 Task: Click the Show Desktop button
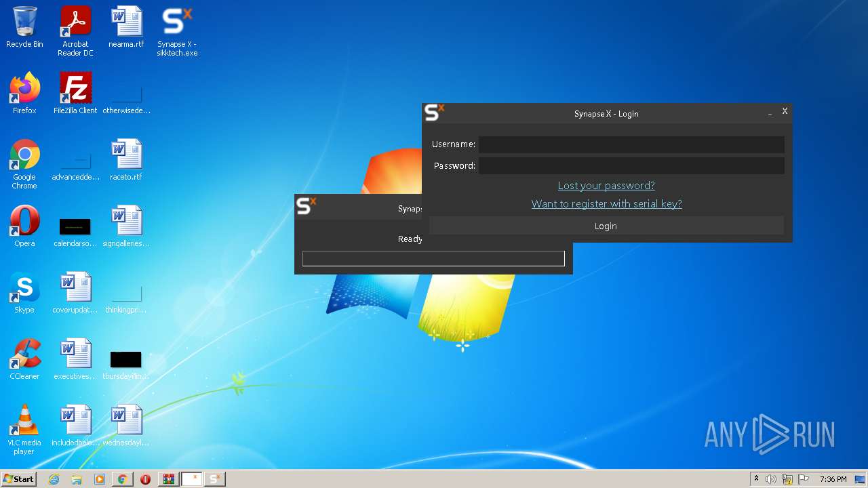861,479
